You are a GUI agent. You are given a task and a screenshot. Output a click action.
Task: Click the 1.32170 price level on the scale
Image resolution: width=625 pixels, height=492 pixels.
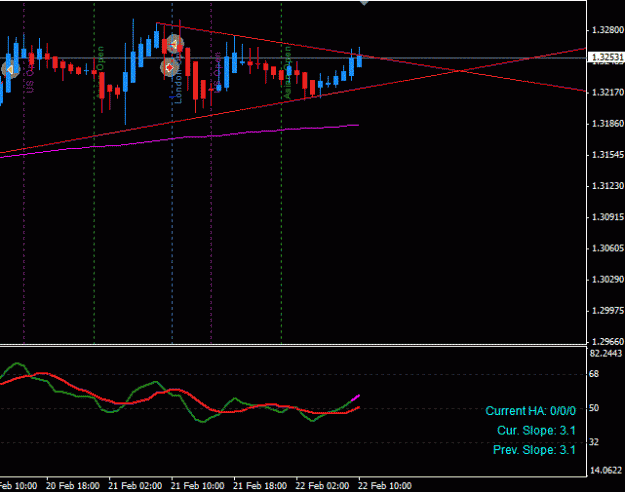(608, 92)
